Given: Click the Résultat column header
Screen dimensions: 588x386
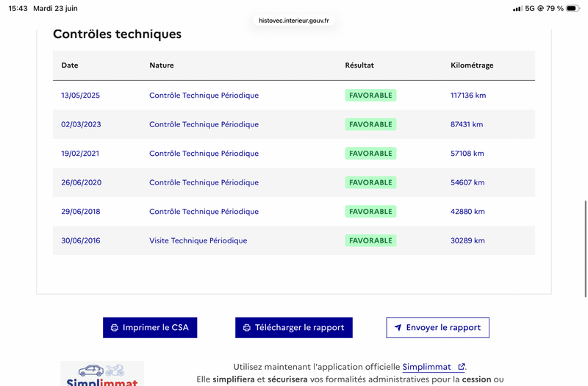Looking at the screenshot, I should coord(359,65).
